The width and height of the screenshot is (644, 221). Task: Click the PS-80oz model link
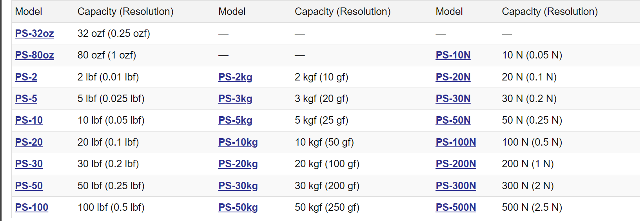pyautogui.click(x=34, y=55)
